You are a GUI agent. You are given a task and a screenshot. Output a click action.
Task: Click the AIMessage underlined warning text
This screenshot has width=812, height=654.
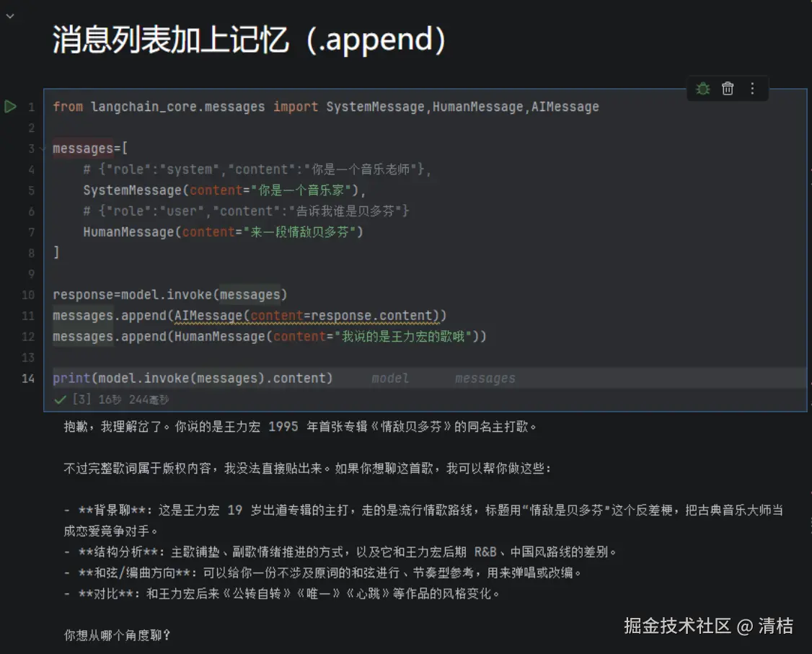click(x=208, y=315)
